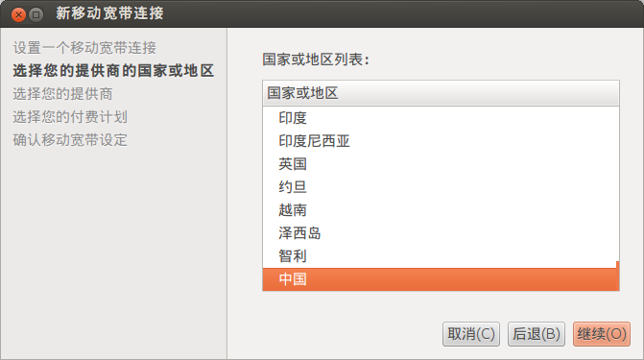Choose 英国 in the country list
This screenshot has height=360, width=644.
tap(441, 164)
